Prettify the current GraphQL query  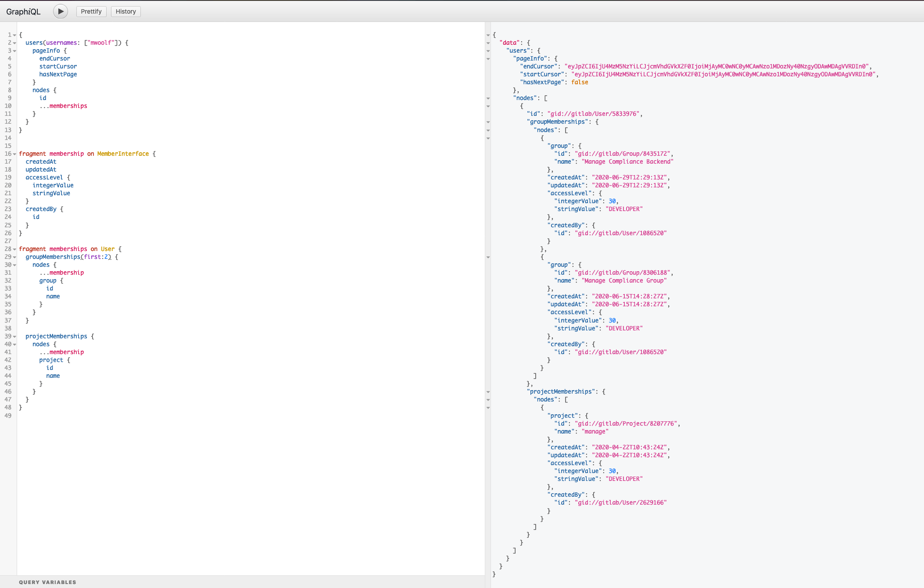coord(91,11)
